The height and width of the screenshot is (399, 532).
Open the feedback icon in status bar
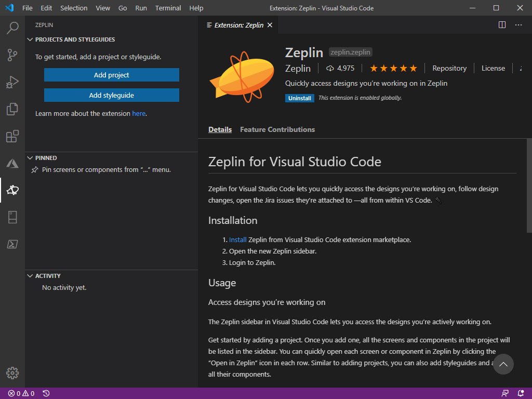tap(505, 393)
